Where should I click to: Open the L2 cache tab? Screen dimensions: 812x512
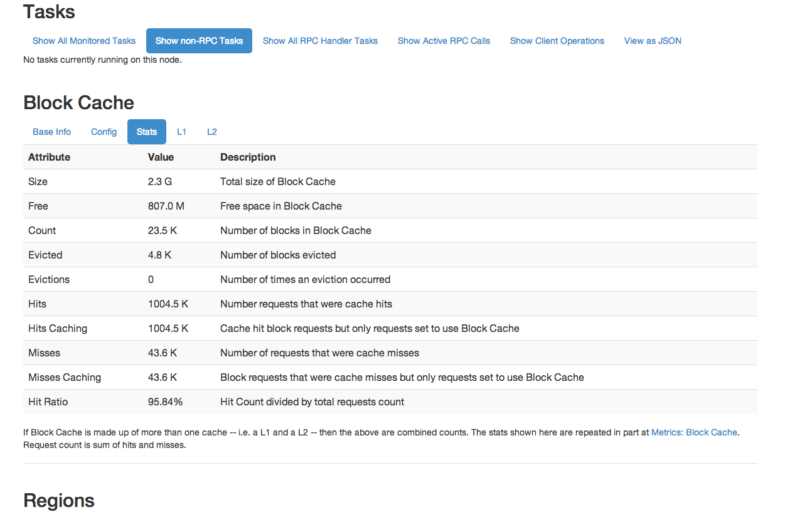coord(212,132)
